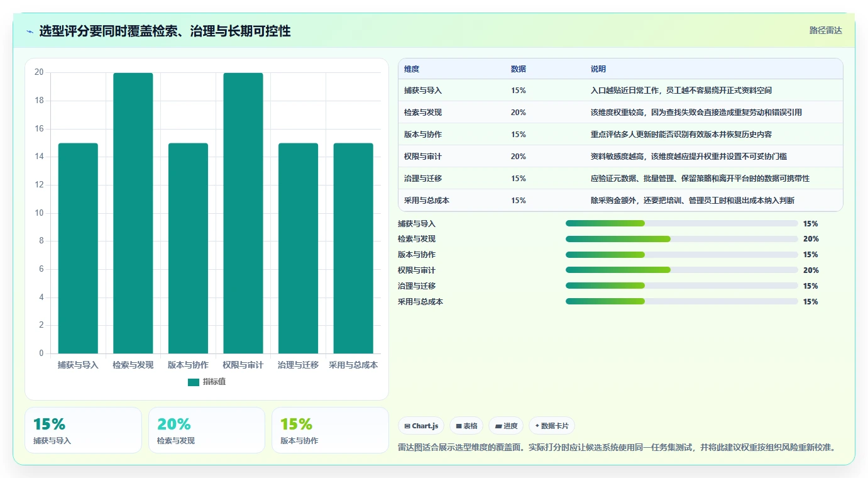Select the 数据卡片 tag chip
Screen dimensions: 868x478
(x=552, y=426)
